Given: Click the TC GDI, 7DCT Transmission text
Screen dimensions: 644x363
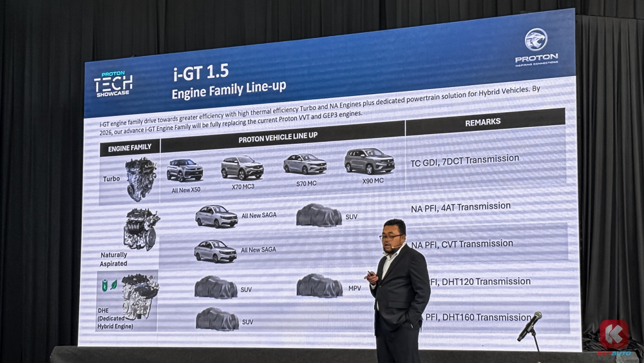Looking at the screenshot, I should (464, 161).
